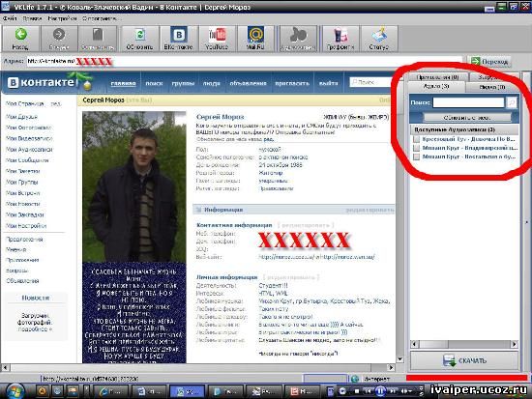Open the Мои Друзья sidebar link
Viewport: 532px width, 399px height.
[21, 117]
